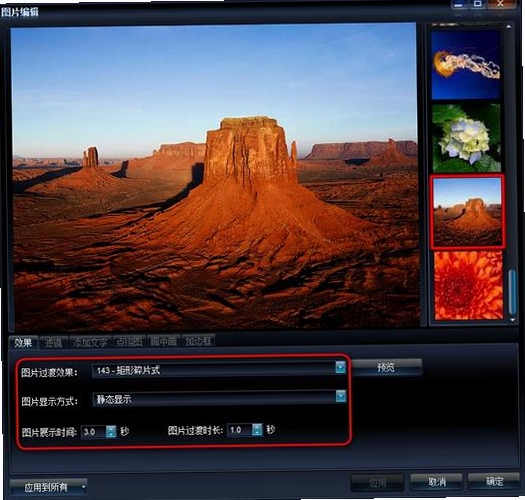The image size is (525, 500).
Task: Open the 画中画 tab
Action: [163, 342]
